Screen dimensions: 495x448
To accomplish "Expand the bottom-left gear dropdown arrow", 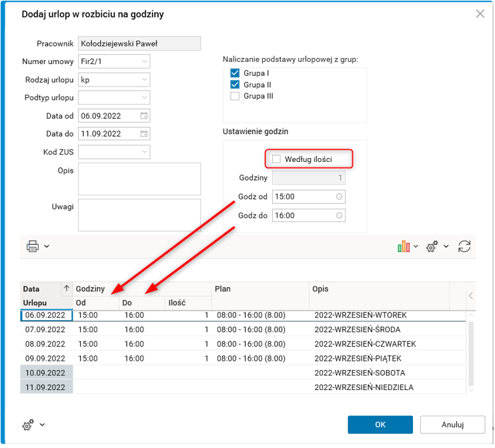I will click(42, 425).
